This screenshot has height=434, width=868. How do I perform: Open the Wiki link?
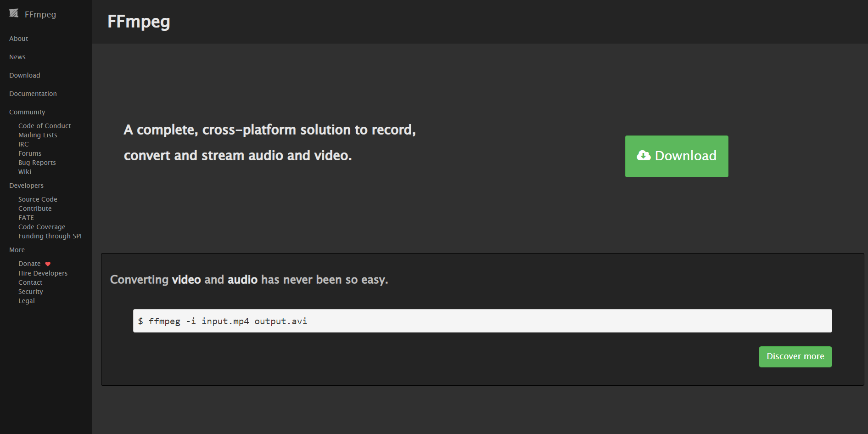(25, 172)
